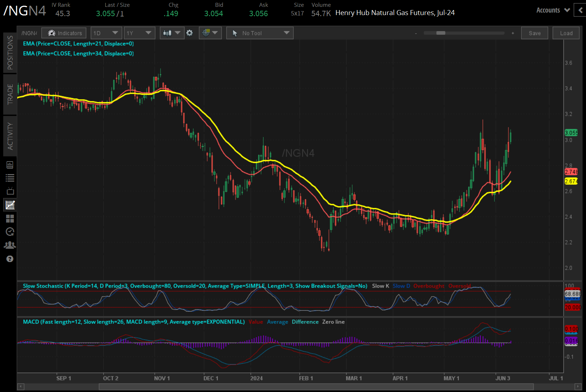586x392 pixels.
Task: Switch to the POSITIONS tab
Action: pos(10,53)
